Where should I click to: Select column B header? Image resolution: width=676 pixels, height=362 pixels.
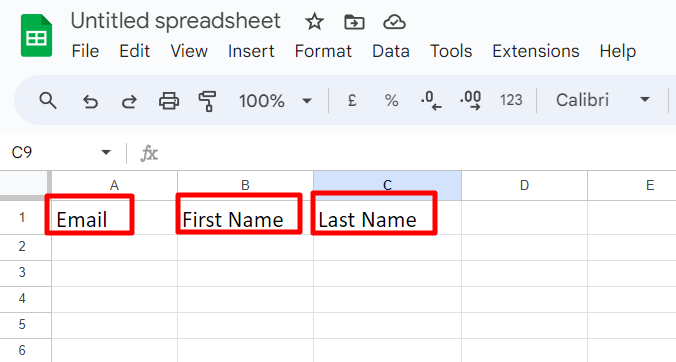245,185
